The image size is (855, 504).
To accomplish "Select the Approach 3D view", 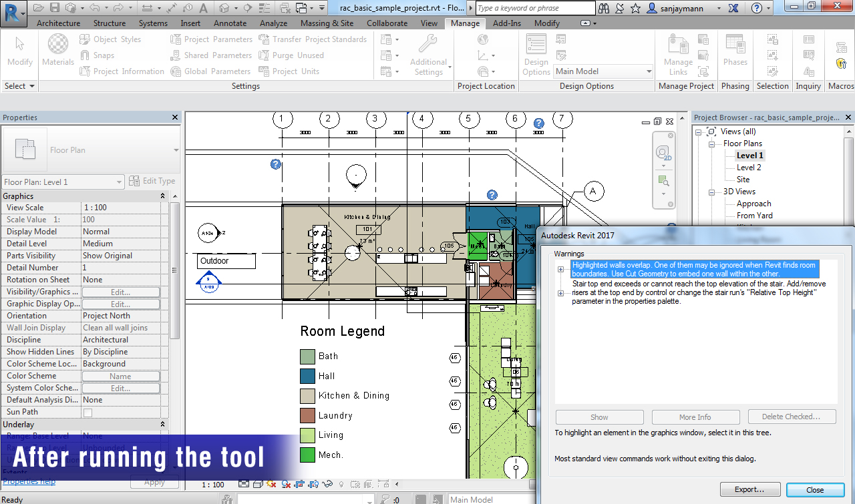I will click(753, 204).
